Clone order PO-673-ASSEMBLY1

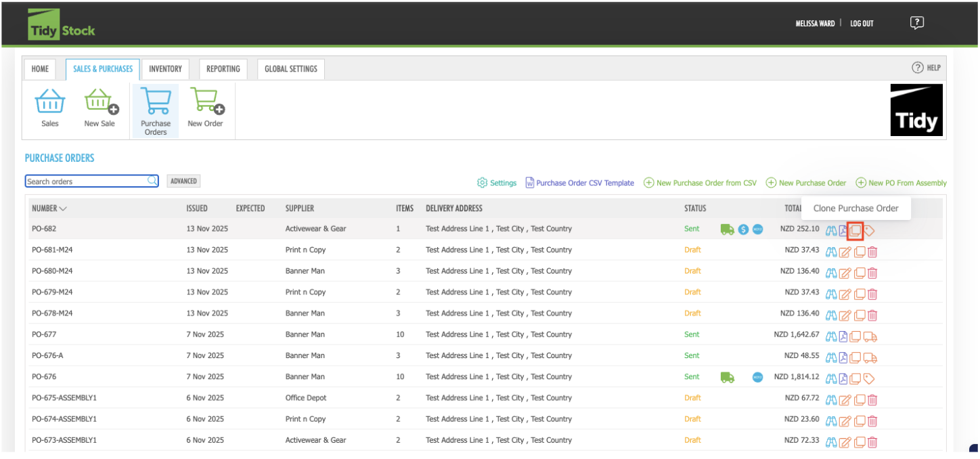[x=860, y=442]
